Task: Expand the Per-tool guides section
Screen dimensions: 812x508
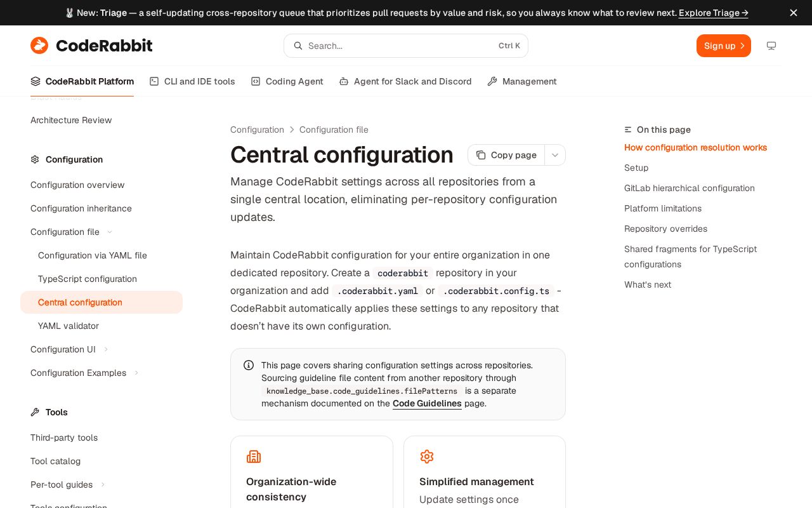Action: [x=103, y=485]
